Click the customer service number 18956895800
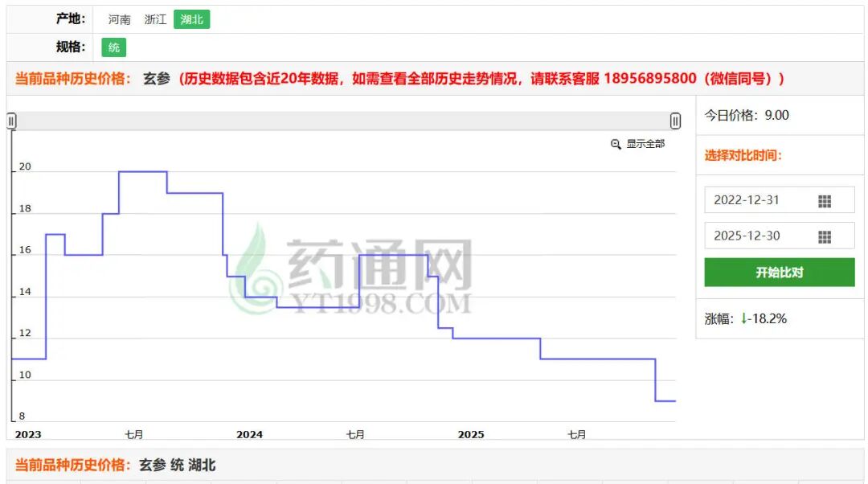This screenshot has height=484, width=868. click(x=650, y=79)
